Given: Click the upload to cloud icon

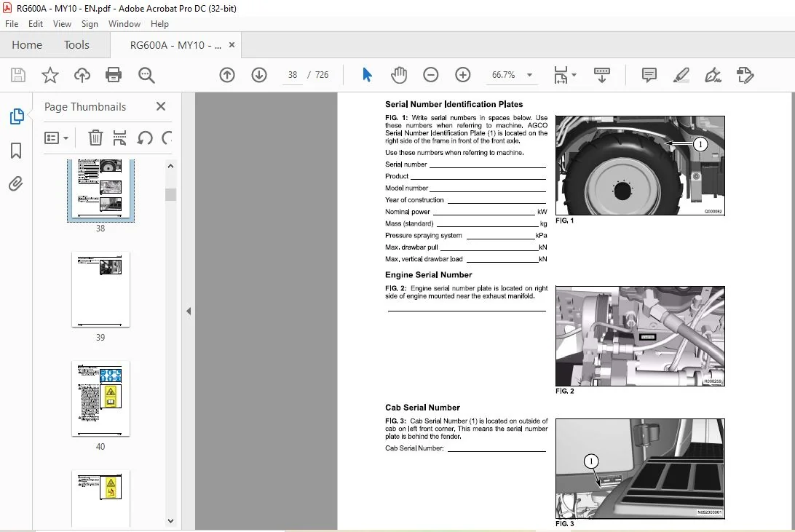Looking at the screenshot, I should tap(82, 75).
